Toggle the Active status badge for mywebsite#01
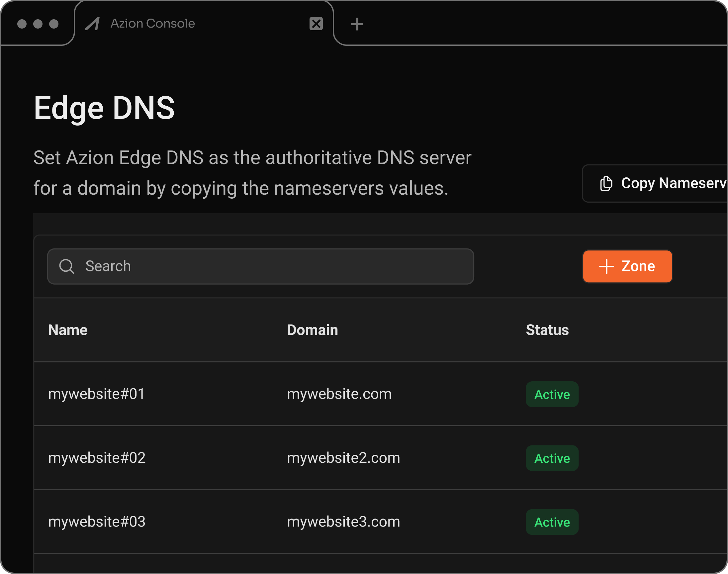Screen dimensions: 728x574 (552, 394)
